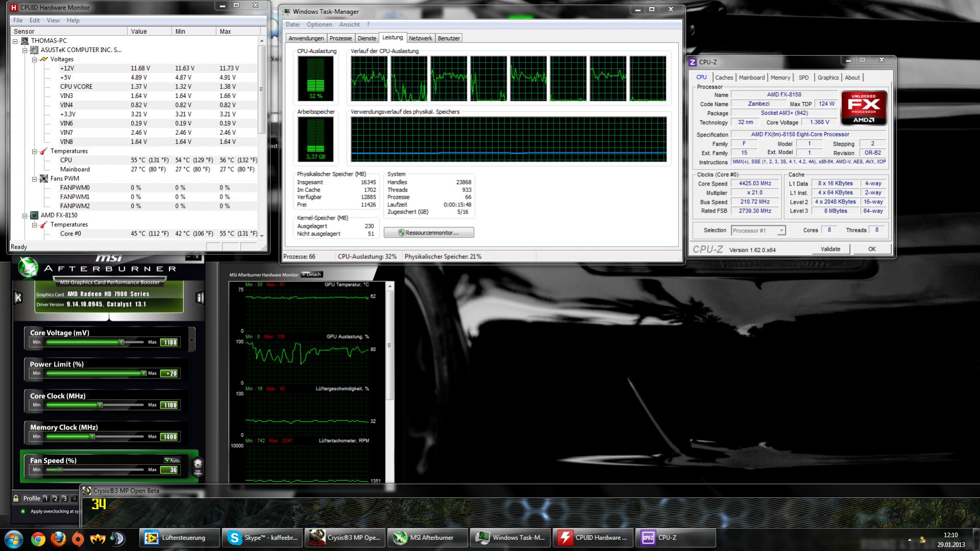
Task: Open Firefox from the taskbar
Action: pos(58,539)
